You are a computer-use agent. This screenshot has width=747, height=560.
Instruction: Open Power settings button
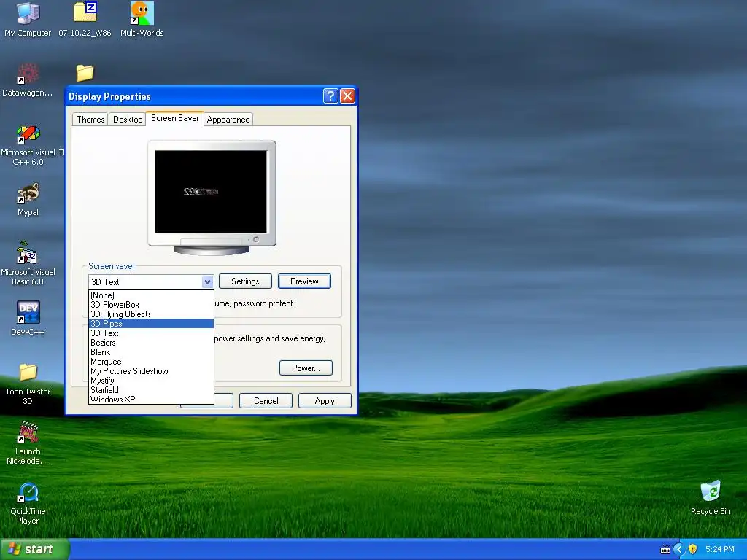click(x=306, y=367)
